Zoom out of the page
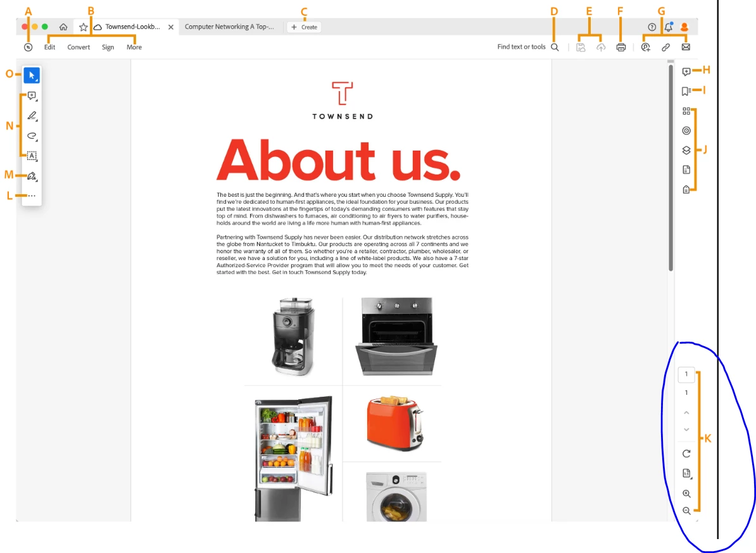This screenshot has width=756, height=553. 686,511
